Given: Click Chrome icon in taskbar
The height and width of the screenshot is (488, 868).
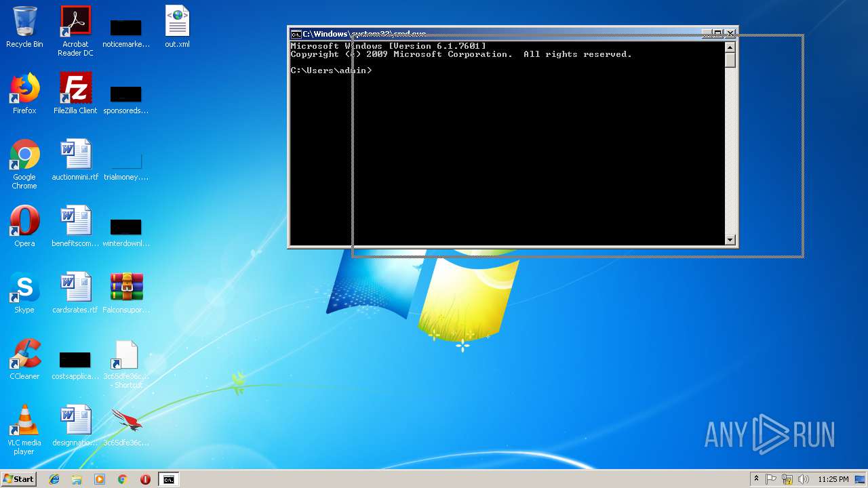Looking at the screenshot, I should pyautogui.click(x=123, y=479).
